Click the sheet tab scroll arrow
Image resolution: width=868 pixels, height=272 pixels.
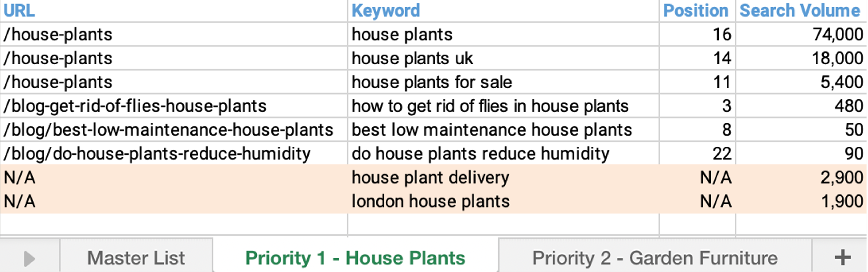(30, 259)
